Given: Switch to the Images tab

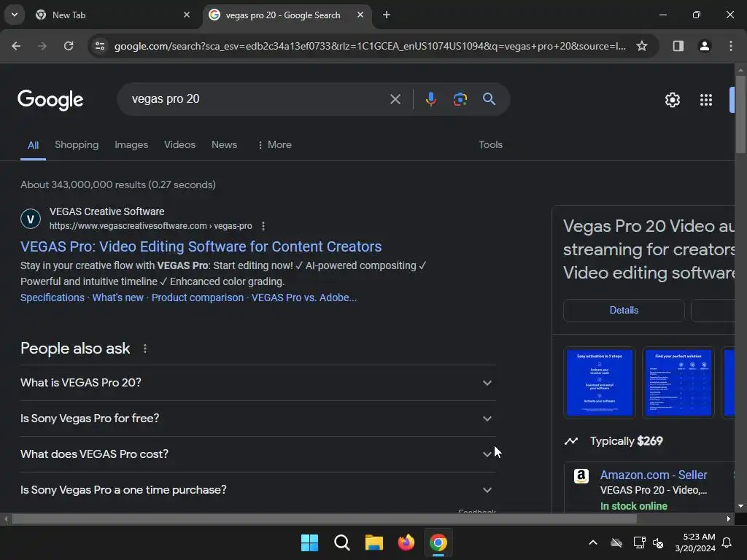Looking at the screenshot, I should (x=131, y=145).
